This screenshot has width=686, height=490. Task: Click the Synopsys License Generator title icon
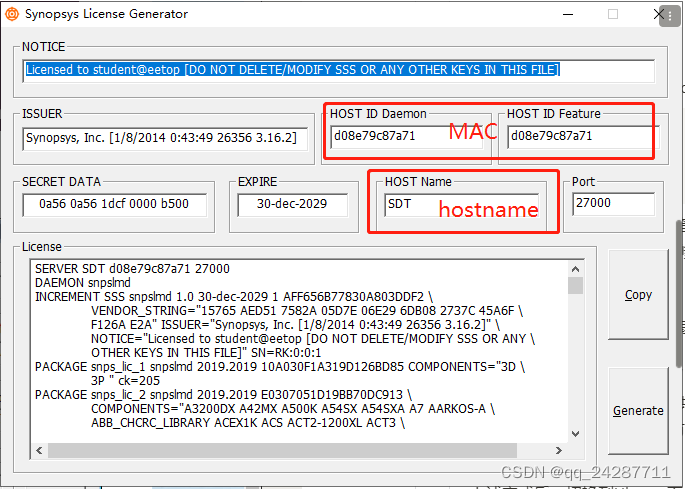(12, 14)
